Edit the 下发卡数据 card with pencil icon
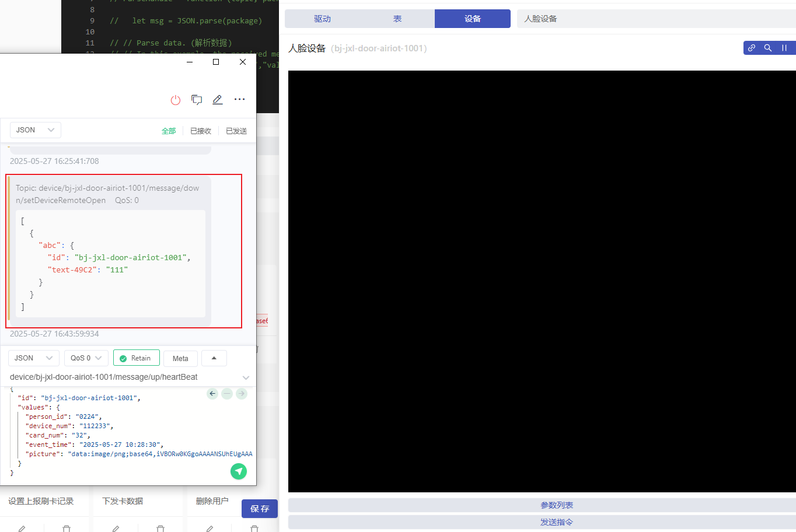 coord(116,528)
